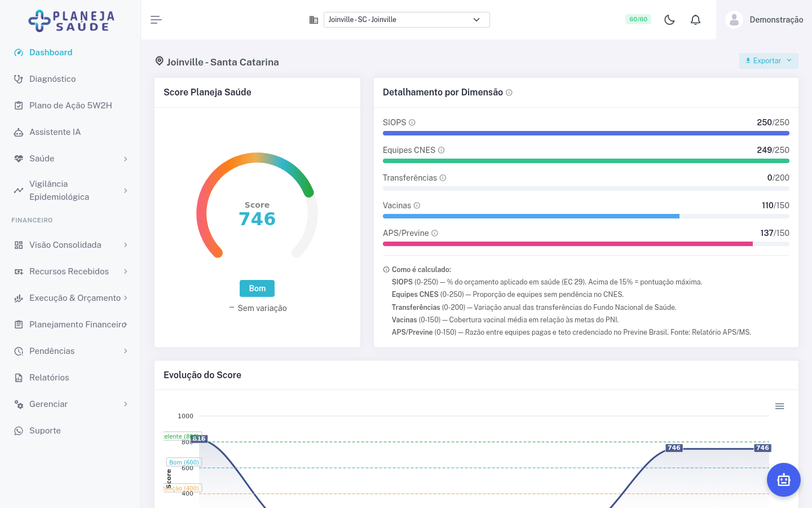This screenshot has width=812, height=508.
Task: Click the Planejamento Financeiro clipboard icon
Action: 19,325
